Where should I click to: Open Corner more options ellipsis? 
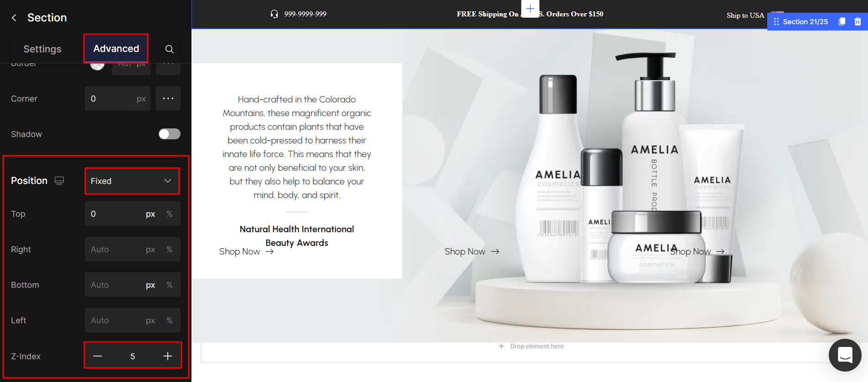pyautogui.click(x=168, y=98)
